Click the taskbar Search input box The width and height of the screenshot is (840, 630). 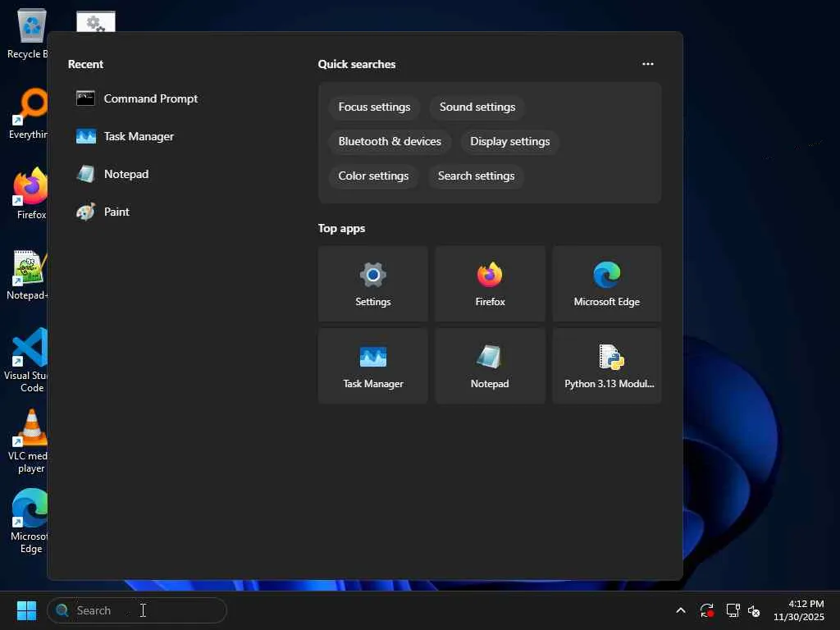(137, 610)
